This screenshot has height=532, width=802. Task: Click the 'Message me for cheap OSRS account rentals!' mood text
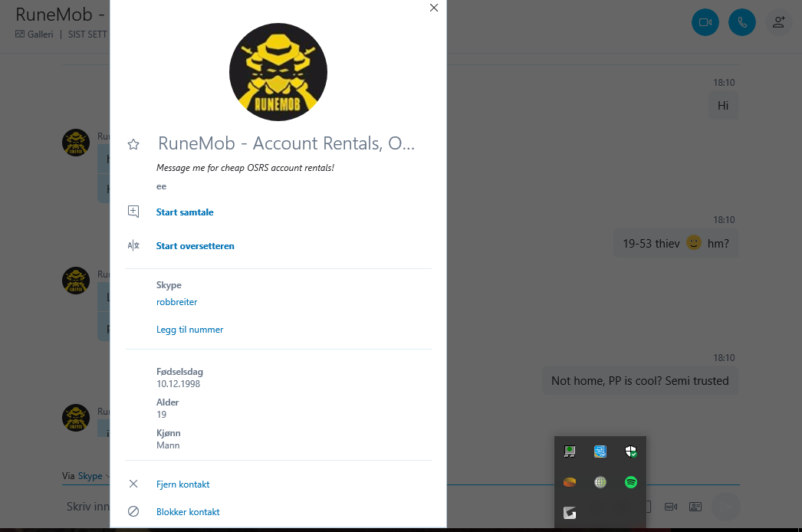pos(245,168)
